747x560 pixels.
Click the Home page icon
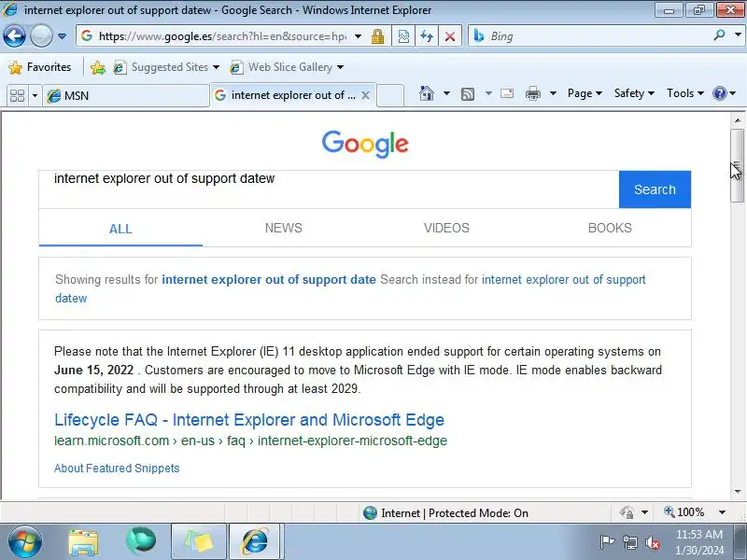(427, 93)
